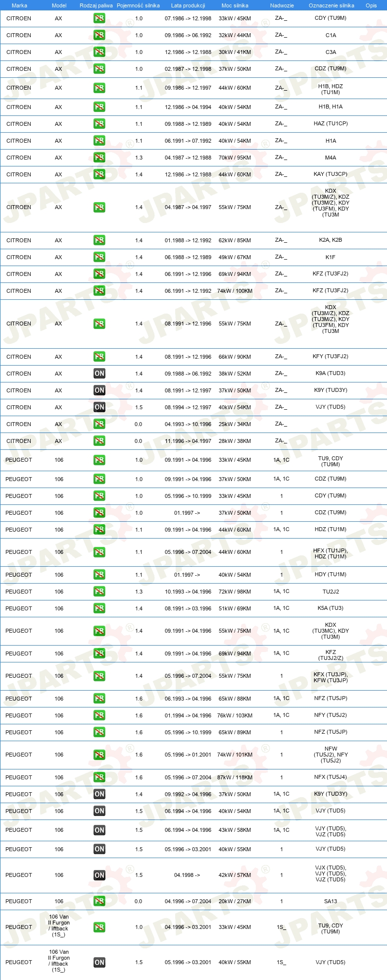
Task: Click the petrol icon in the KAY (TU3CP) row
Action: pyautogui.click(x=99, y=174)
